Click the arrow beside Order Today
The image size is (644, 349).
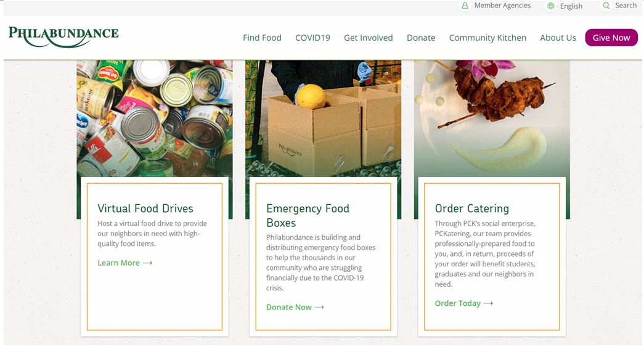(x=488, y=303)
